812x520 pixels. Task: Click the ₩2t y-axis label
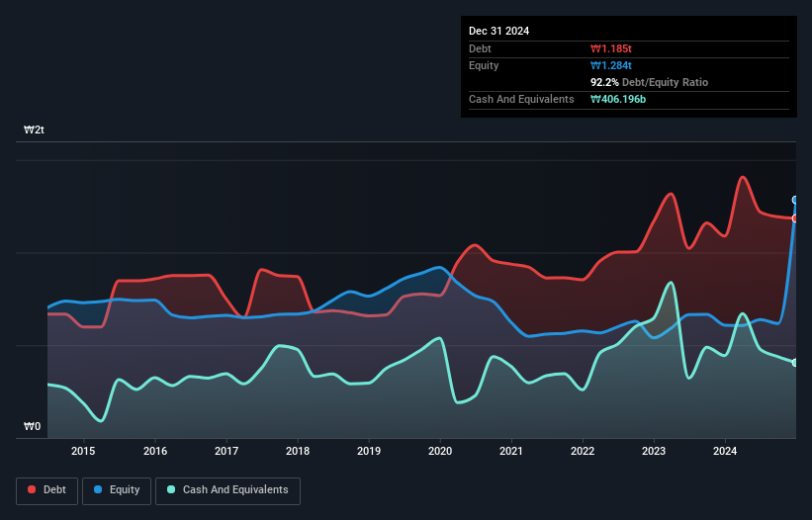click(x=35, y=130)
